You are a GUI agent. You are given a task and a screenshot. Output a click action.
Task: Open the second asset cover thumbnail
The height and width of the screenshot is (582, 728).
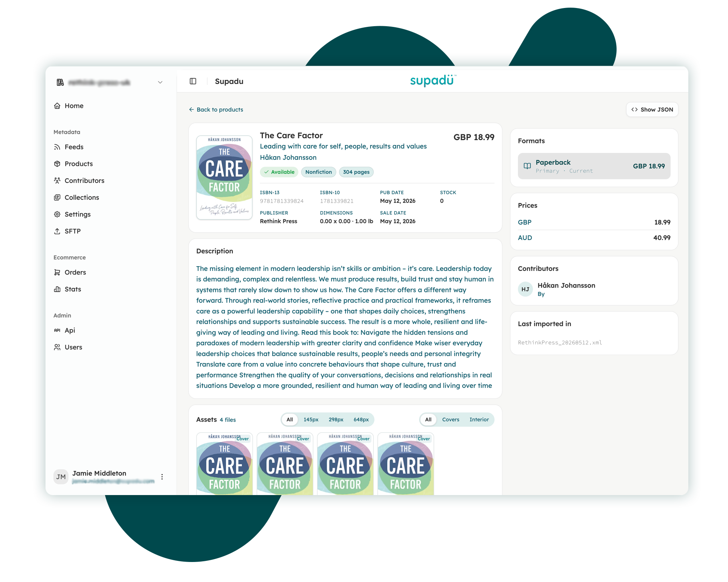click(x=285, y=464)
